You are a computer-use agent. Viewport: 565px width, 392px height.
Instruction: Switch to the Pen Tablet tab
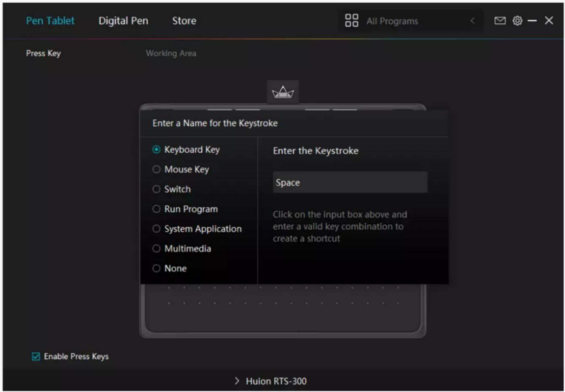[x=50, y=21]
